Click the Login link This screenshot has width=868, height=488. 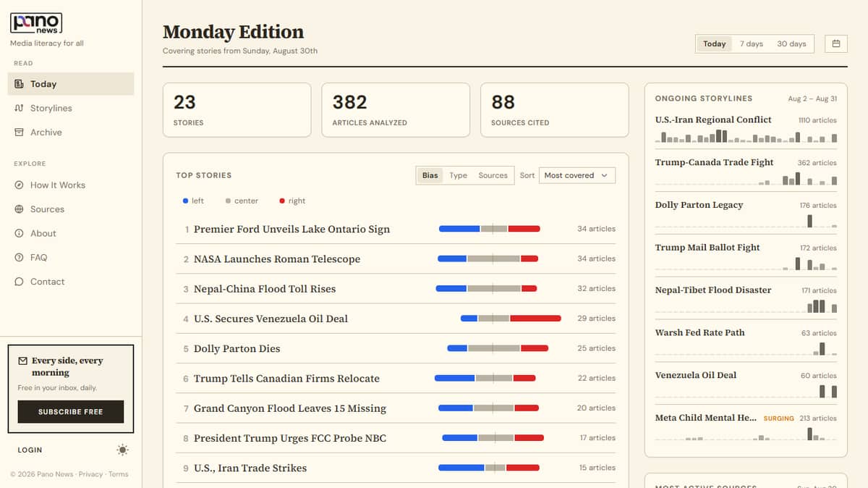pos(30,450)
